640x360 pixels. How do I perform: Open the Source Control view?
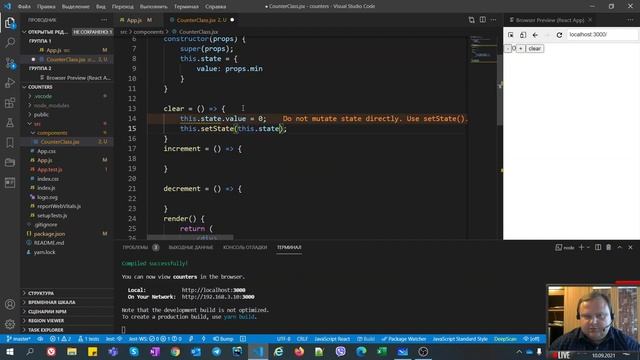click(x=10, y=62)
